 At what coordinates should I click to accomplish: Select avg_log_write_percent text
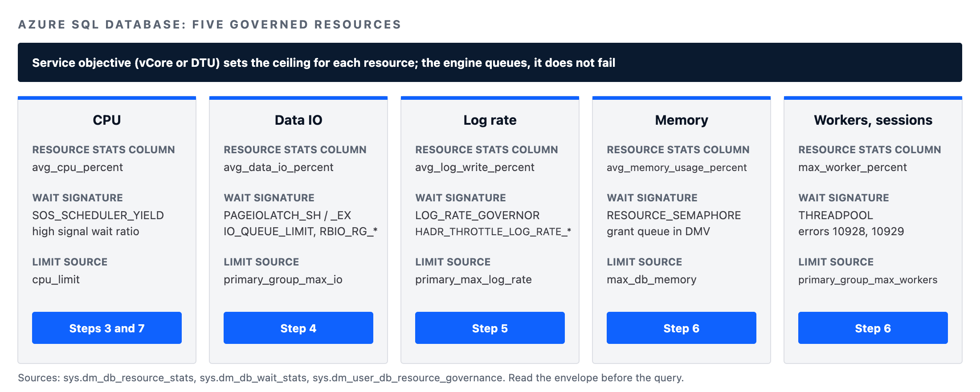(x=475, y=167)
